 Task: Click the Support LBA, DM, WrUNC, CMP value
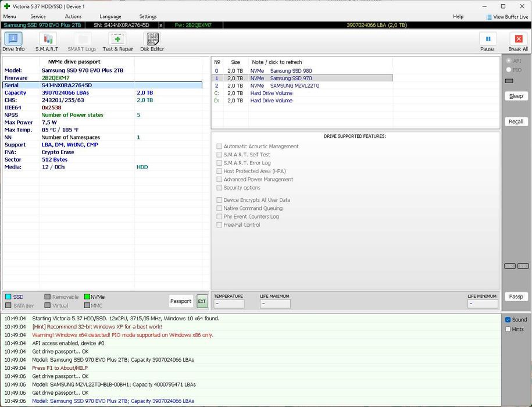[x=70, y=145]
